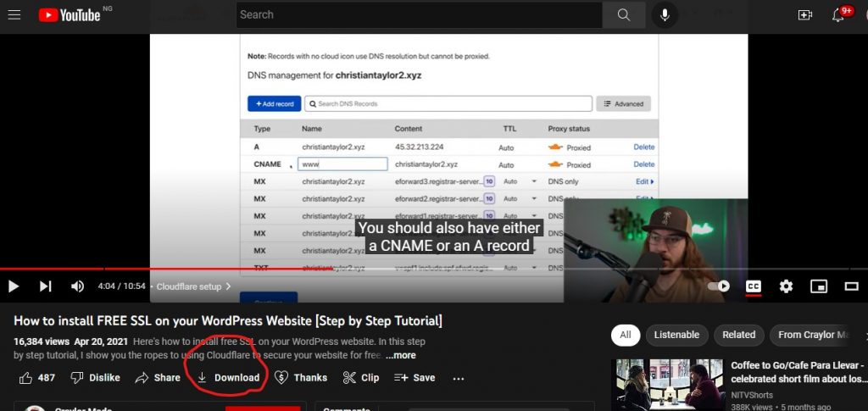
Task: Click the Advanced button in video
Action: coord(623,103)
